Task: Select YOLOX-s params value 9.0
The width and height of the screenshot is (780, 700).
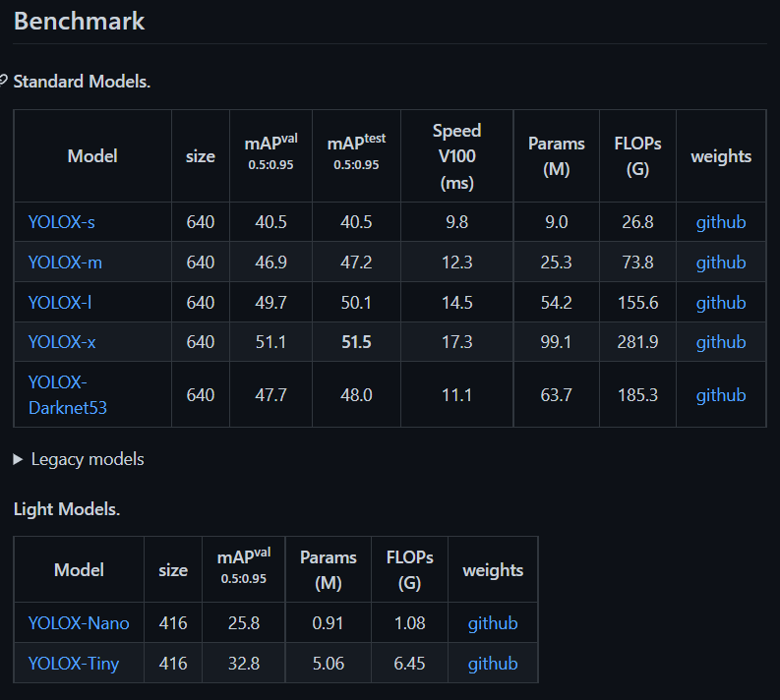Action: click(556, 222)
